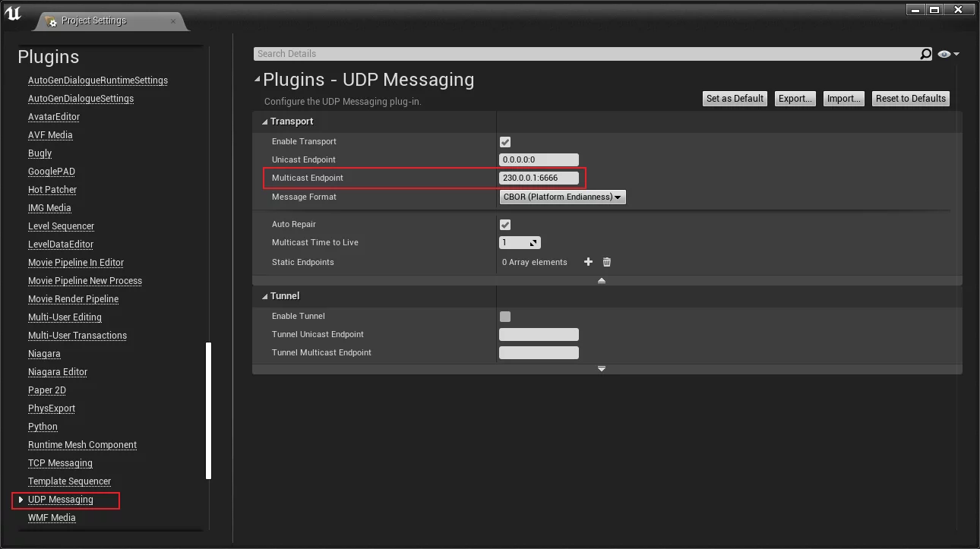
Task: Click the Set as Default button
Action: (x=735, y=99)
